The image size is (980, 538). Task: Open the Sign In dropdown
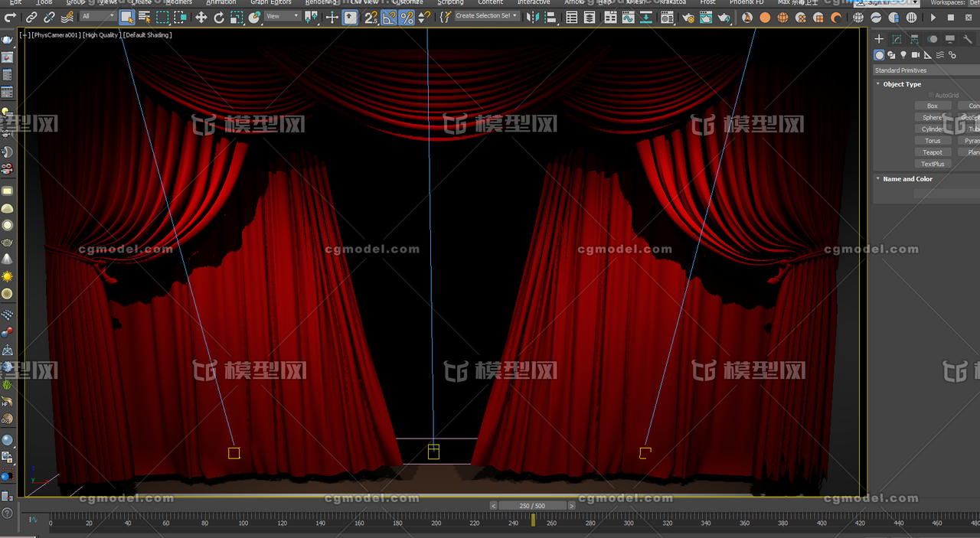pyautogui.click(x=887, y=3)
